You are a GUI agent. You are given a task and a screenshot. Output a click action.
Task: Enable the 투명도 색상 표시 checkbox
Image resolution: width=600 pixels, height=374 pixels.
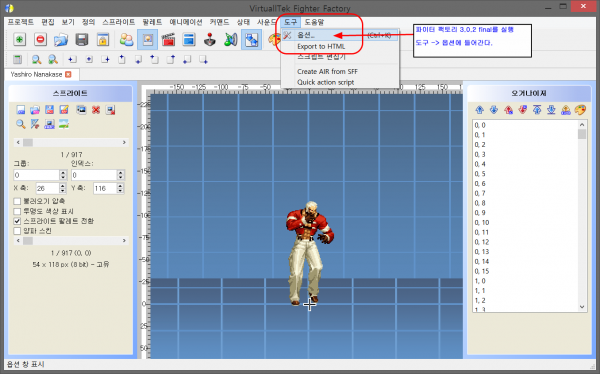coord(17,211)
